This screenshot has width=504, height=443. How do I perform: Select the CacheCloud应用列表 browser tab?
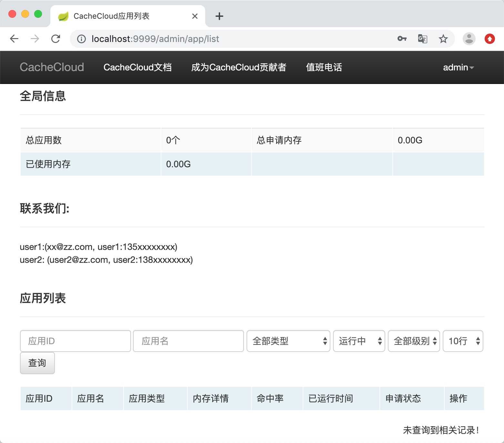tap(128, 16)
